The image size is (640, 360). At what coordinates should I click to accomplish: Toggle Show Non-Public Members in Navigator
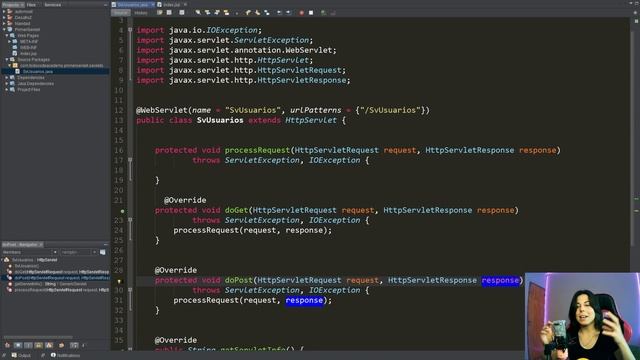[38, 345]
